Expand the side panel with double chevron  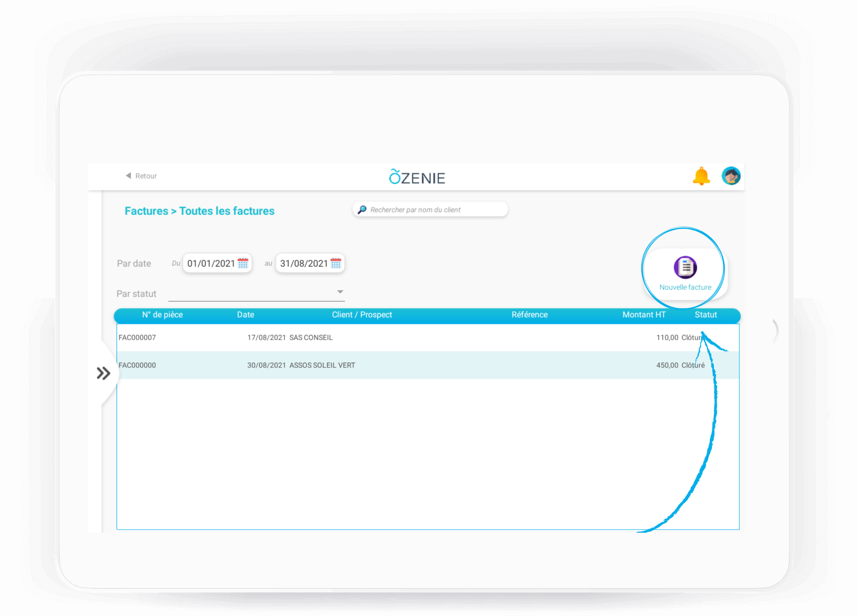pos(104,373)
